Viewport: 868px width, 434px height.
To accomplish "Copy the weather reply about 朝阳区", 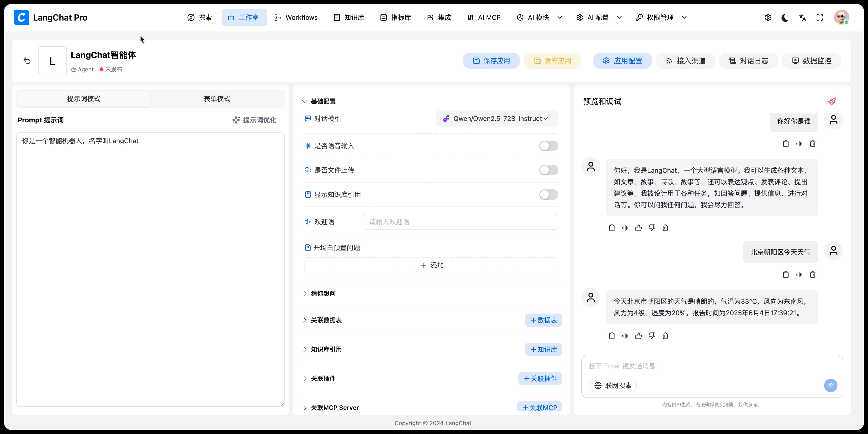I will 612,336.
